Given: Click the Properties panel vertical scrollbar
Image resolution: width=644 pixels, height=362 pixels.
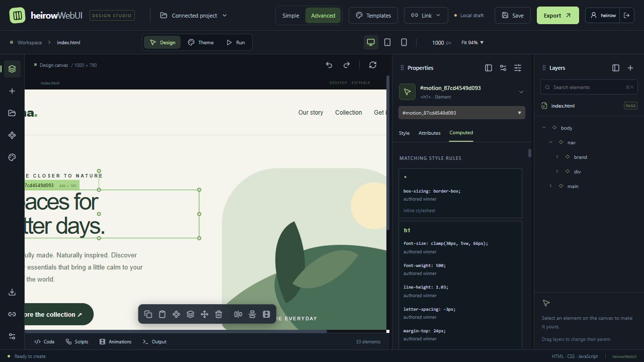Looking at the screenshot, I should point(529,153).
